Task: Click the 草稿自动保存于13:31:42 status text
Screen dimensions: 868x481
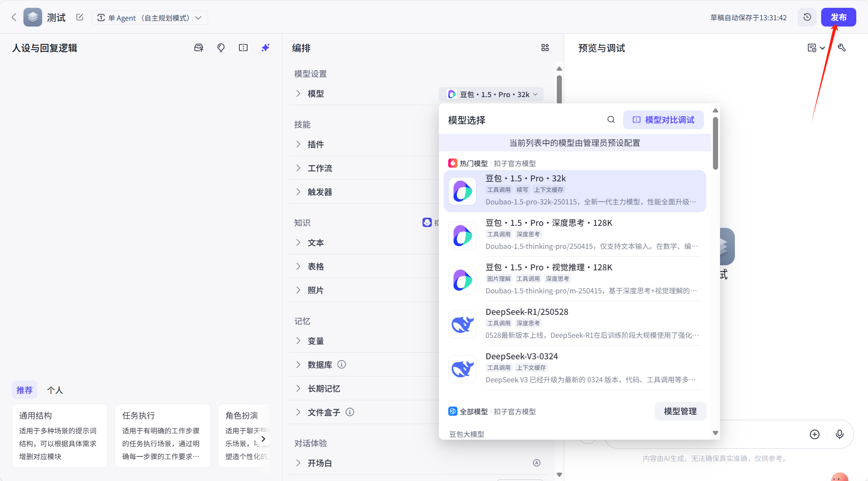Action: pos(748,18)
